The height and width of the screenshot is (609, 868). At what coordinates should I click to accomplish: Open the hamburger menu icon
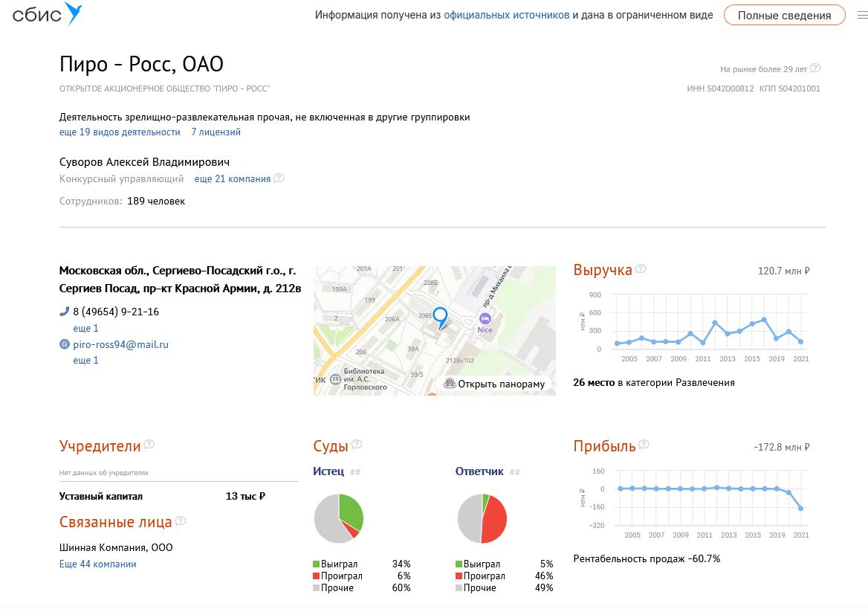[863, 16]
